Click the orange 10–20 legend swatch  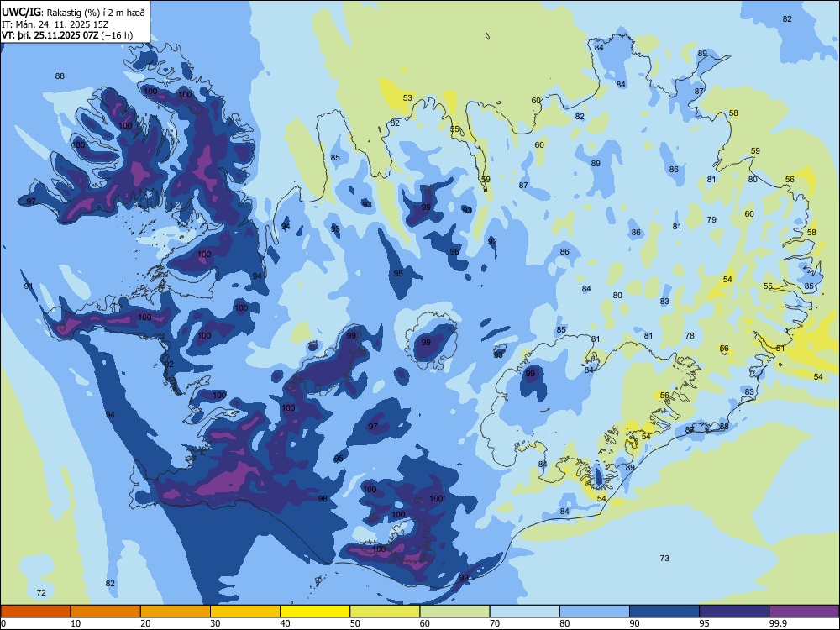[x=106, y=612]
